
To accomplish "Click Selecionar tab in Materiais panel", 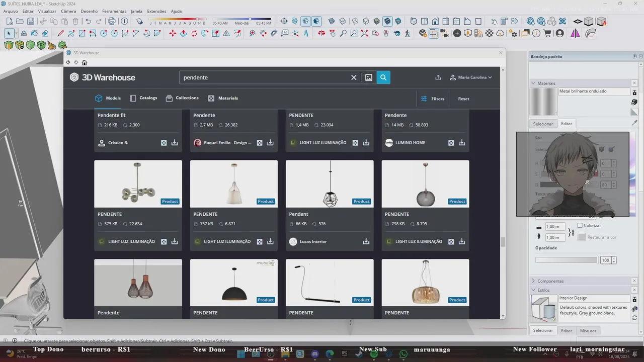I will (543, 124).
